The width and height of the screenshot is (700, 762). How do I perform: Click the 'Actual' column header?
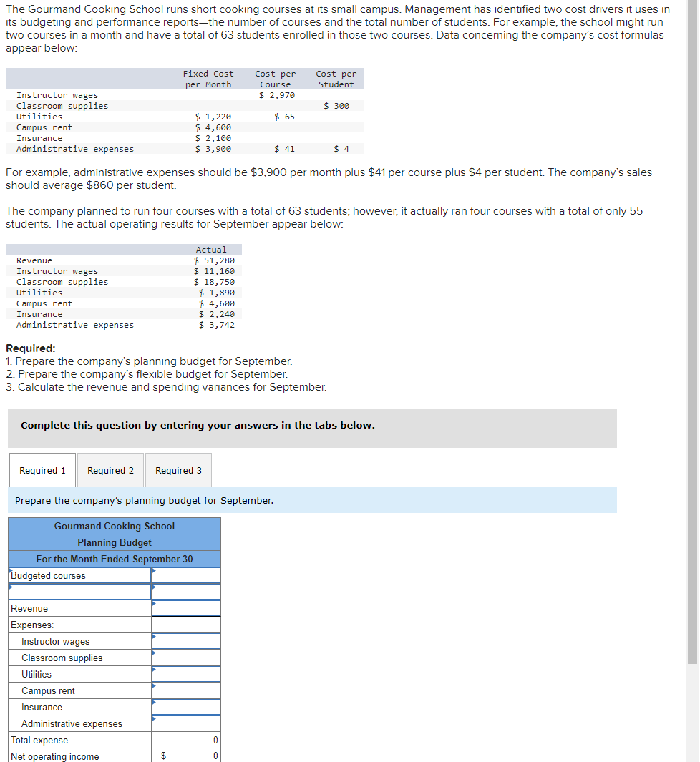[x=211, y=249]
